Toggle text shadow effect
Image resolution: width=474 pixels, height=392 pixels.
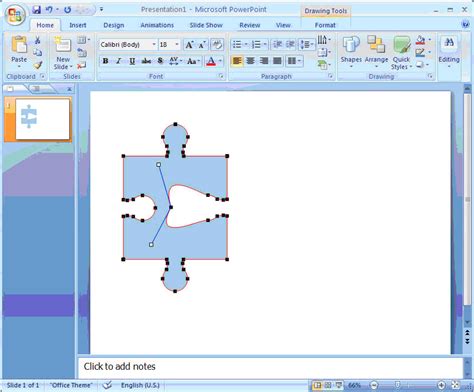[160, 61]
